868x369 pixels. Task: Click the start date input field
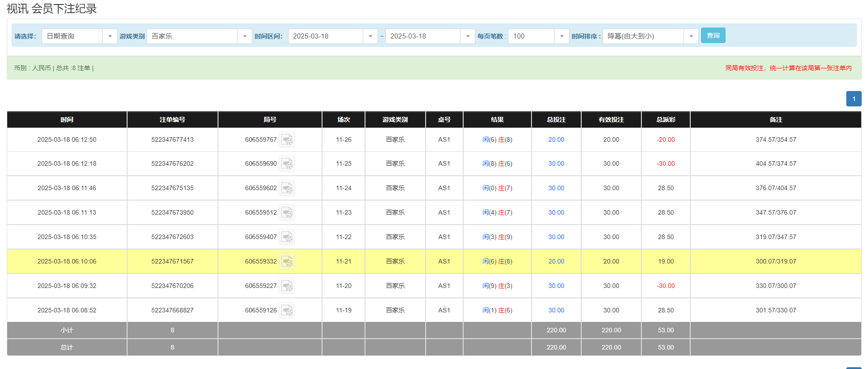click(x=326, y=36)
